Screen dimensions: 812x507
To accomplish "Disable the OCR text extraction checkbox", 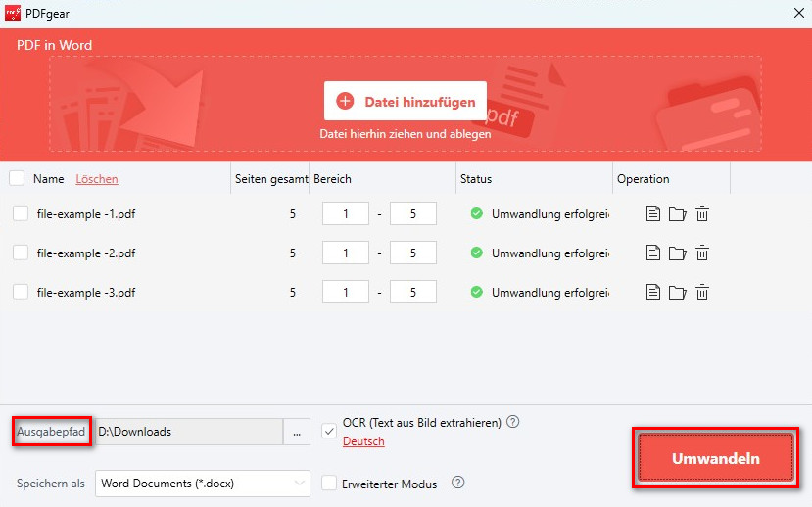I will coord(329,432).
